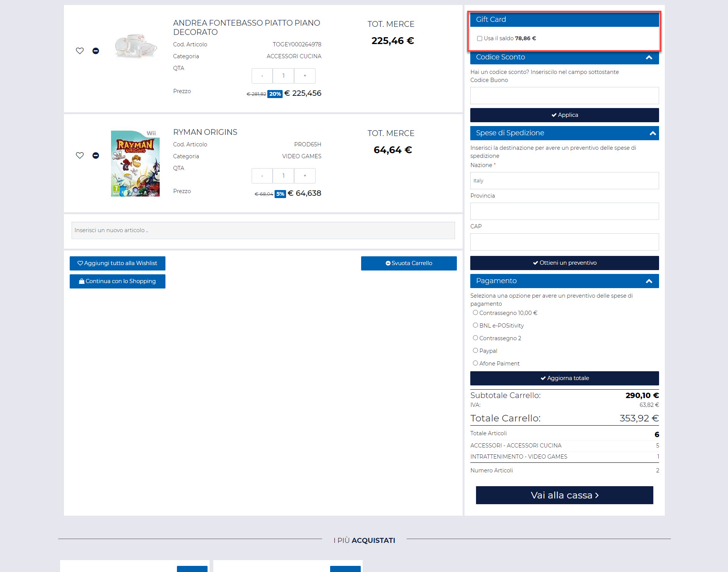Remove Ryman Origins from cart

click(96, 156)
